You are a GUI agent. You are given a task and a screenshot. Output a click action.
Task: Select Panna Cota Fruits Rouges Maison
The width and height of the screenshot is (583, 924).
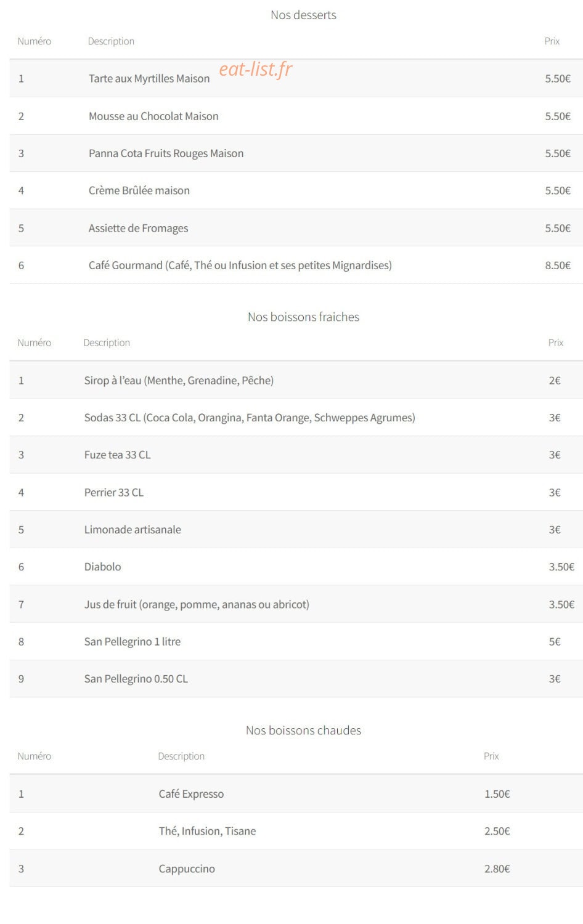pos(166,153)
